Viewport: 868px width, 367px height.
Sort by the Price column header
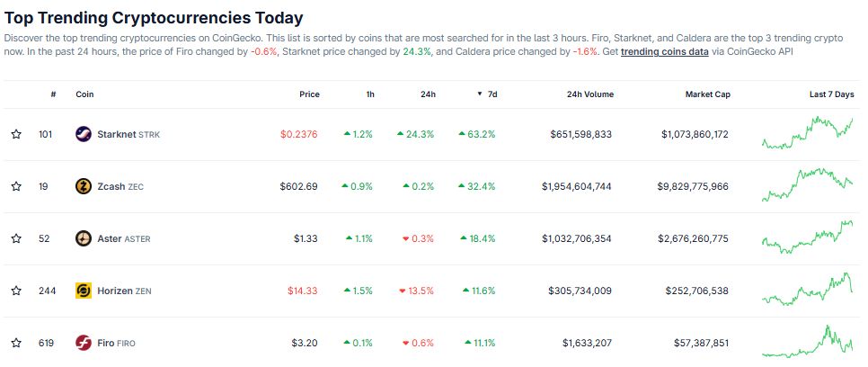(309, 94)
